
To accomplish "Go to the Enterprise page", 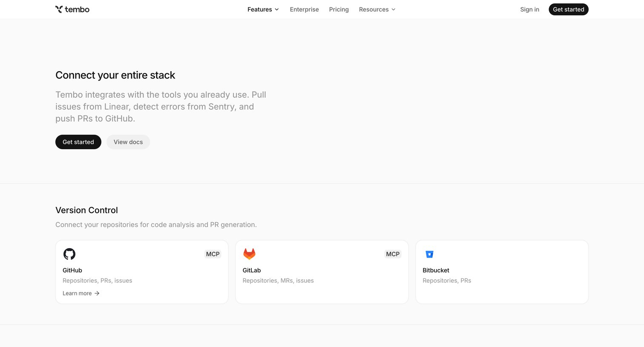I will point(304,9).
